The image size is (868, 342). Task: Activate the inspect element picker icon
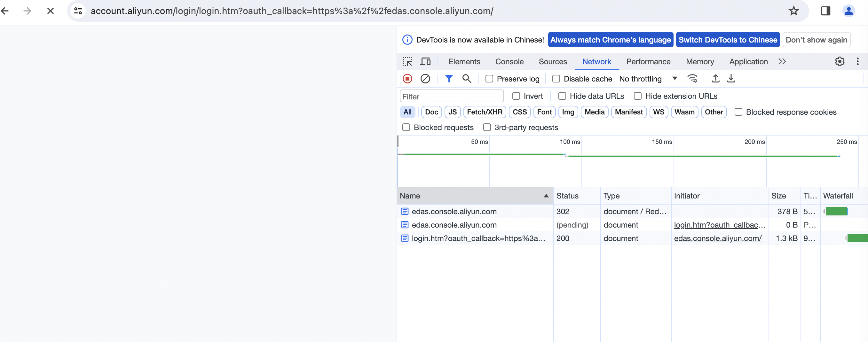click(x=407, y=62)
